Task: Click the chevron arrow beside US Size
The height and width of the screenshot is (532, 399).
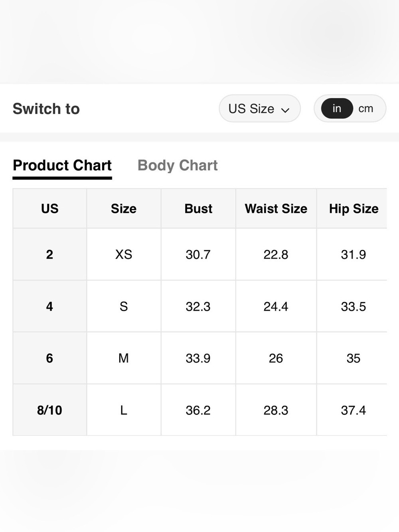Action: click(x=285, y=110)
